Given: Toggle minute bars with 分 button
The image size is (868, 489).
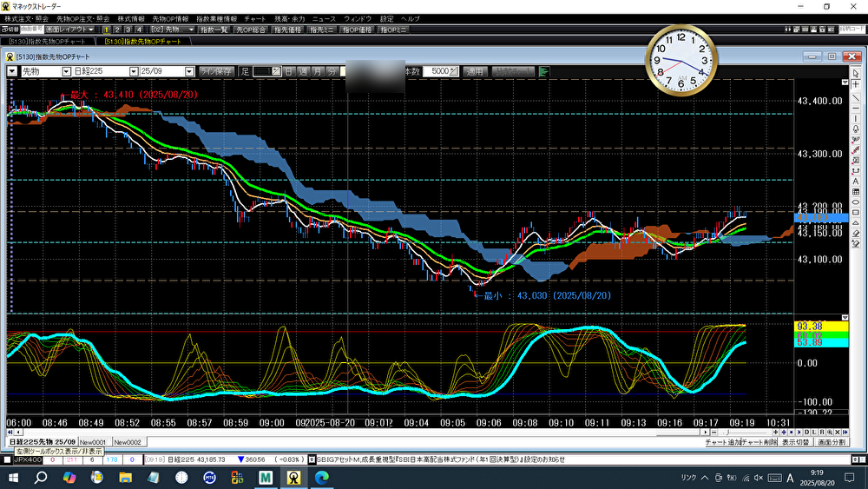Looking at the screenshot, I should pos(332,71).
